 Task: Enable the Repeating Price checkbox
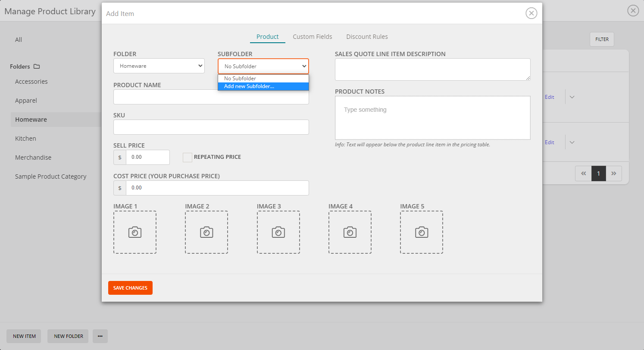pos(187,158)
